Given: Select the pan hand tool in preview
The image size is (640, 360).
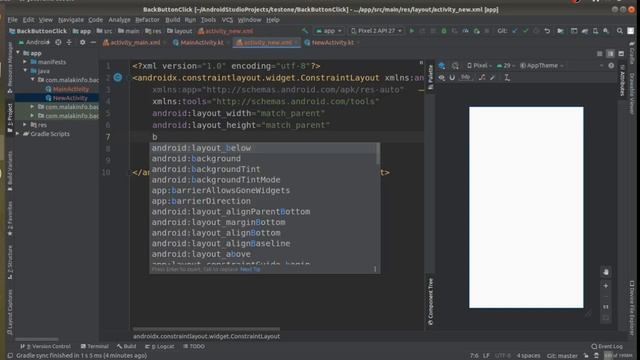Looking at the screenshot, I should click(606, 272).
